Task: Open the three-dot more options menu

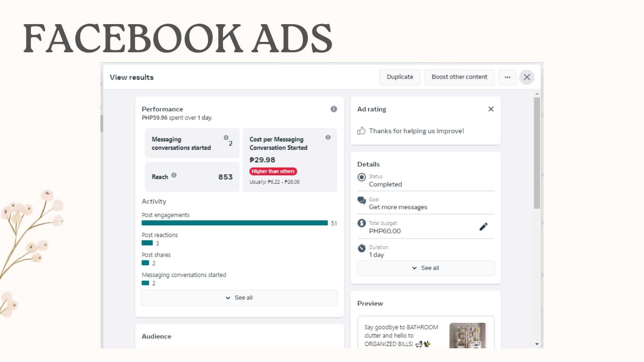Action: (507, 77)
